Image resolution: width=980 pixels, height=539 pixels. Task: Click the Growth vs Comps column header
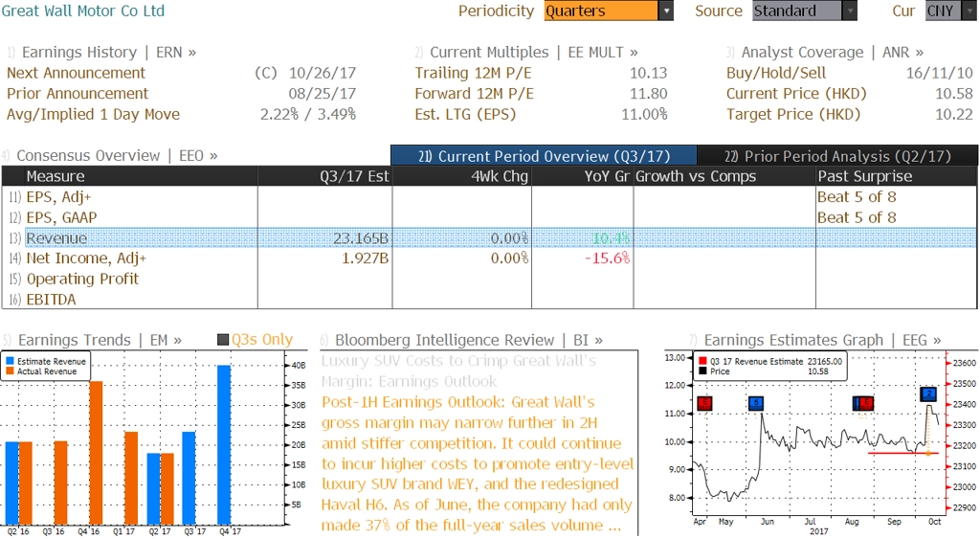coord(724,176)
